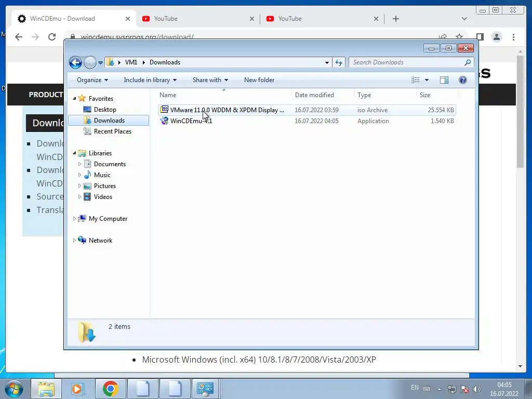Select Downloads in Favorites

[x=109, y=121]
